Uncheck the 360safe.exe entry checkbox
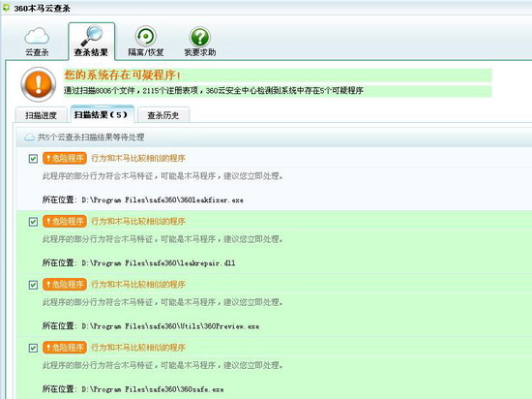532x399 pixels. tap(33, 348)
